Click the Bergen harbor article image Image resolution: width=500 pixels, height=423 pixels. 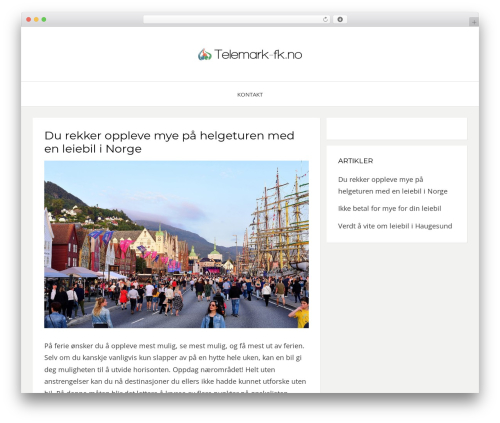(x=176, y=244)
